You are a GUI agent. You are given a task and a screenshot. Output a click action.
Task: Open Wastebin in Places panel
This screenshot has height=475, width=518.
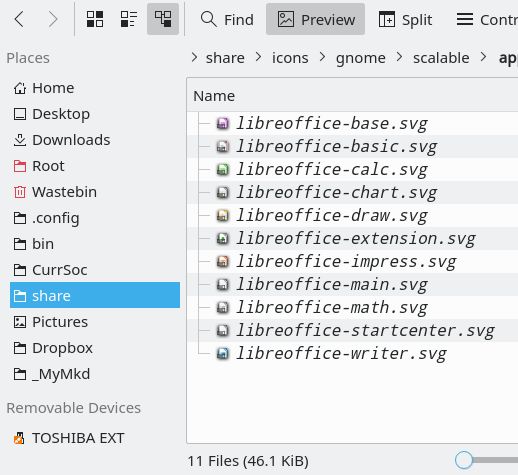point(95,192)
